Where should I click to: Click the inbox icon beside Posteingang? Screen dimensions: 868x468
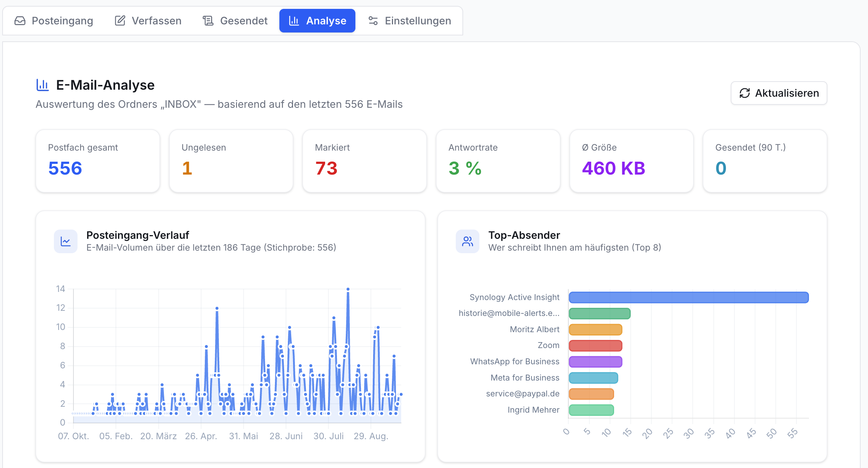[x=20, y=21]
